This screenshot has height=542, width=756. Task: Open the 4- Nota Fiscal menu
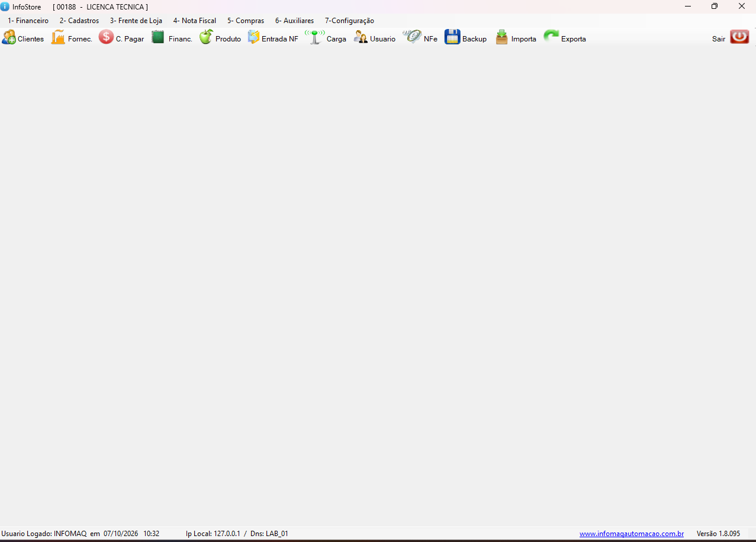195,21
